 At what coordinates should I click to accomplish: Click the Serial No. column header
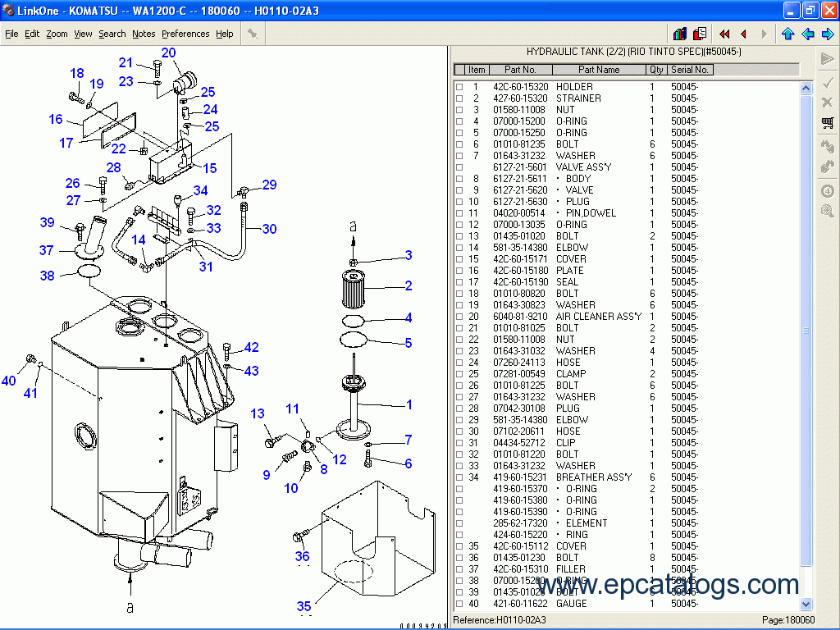point(690,70)
